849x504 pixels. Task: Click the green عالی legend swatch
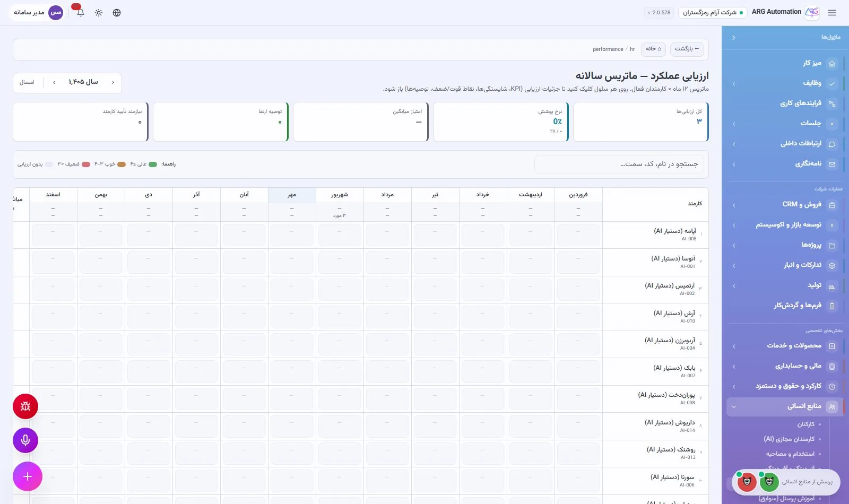click(x=153, y=164)
